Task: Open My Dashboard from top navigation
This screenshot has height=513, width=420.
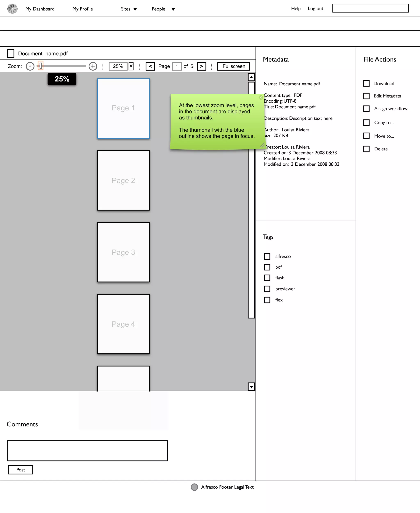Action: pyautogui.click(x=40, y=9)
